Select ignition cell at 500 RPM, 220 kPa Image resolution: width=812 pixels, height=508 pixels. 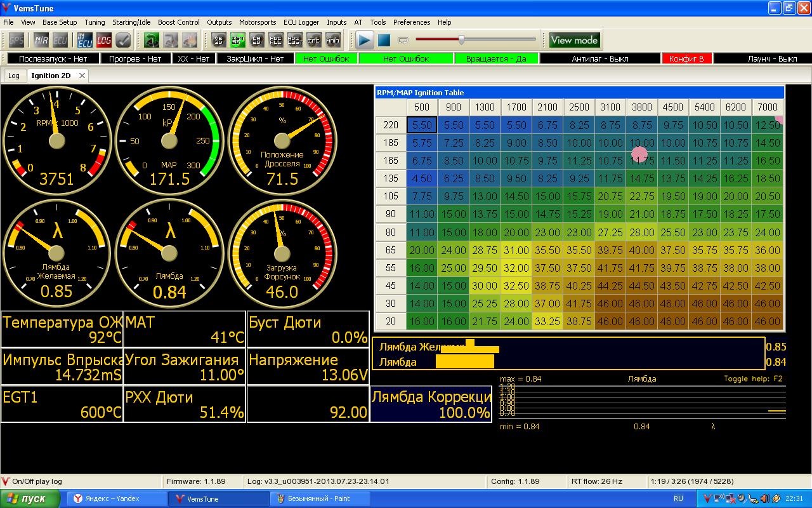pos(422,125)
